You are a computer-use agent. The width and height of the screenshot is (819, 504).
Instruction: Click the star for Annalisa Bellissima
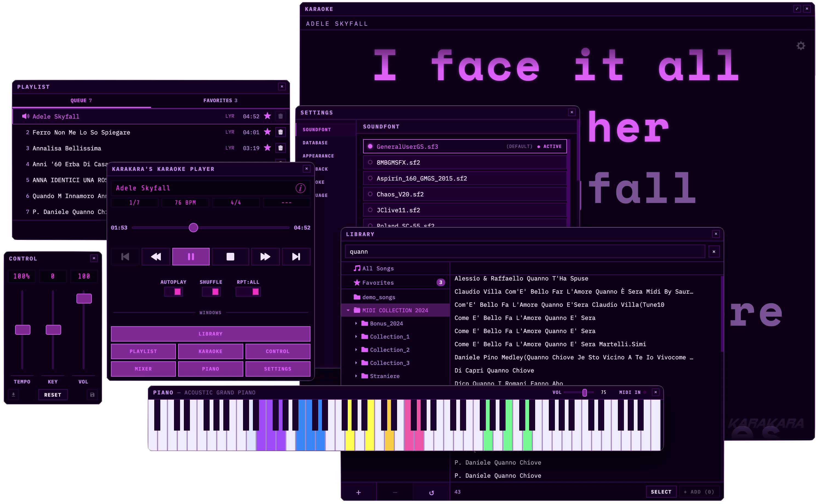tap(267, 148)
